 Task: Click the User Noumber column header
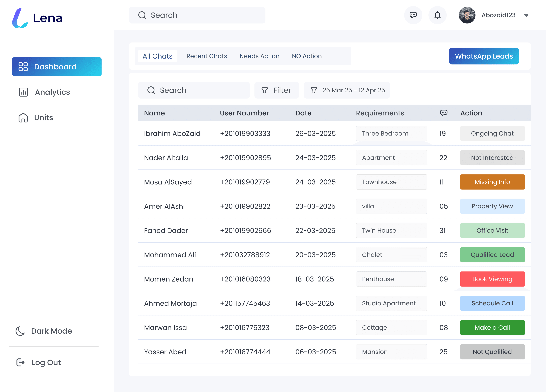pos(244,113)
